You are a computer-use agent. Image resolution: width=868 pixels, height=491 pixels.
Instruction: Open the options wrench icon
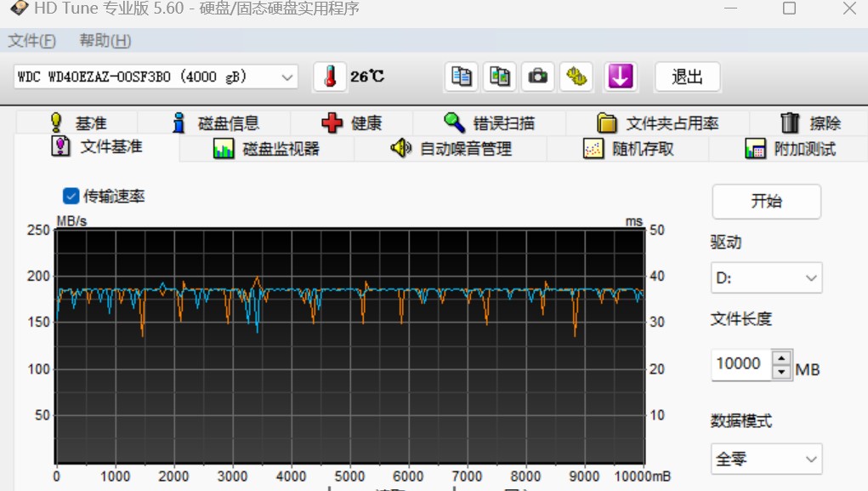576,77
